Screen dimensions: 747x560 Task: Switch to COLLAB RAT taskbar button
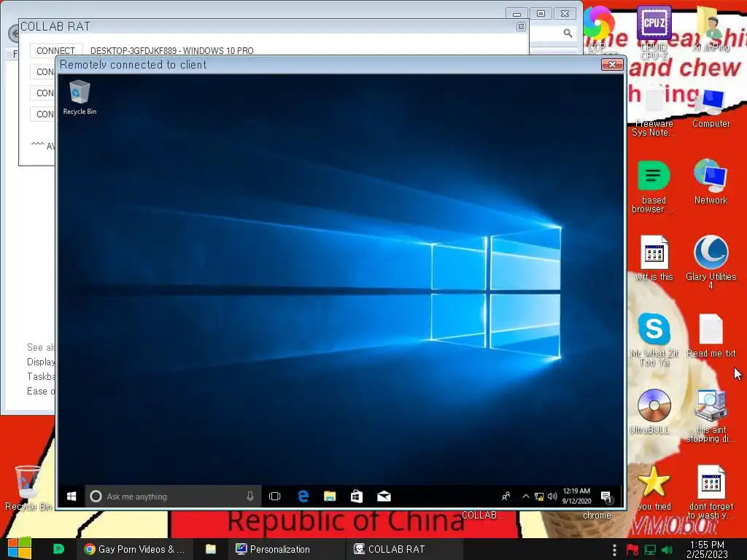click(x=404, y=549)
